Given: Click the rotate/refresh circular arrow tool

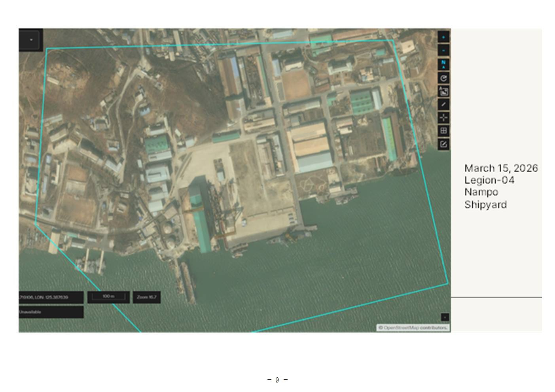Looking at the screenshot, I should (443, 78).
